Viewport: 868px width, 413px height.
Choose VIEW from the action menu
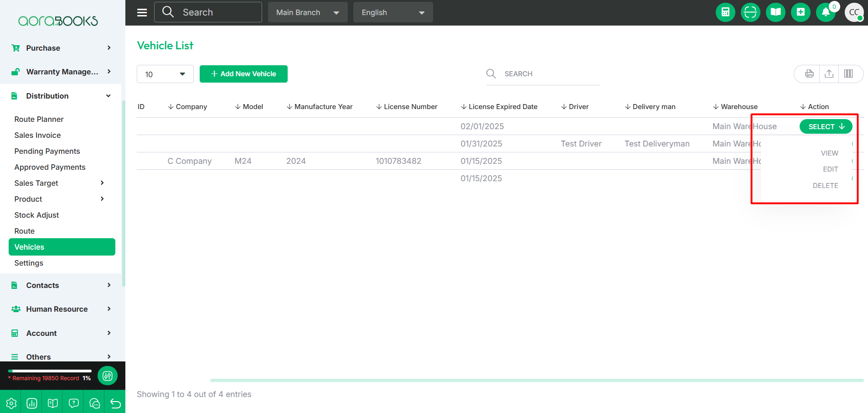click(x=829, y=153)
